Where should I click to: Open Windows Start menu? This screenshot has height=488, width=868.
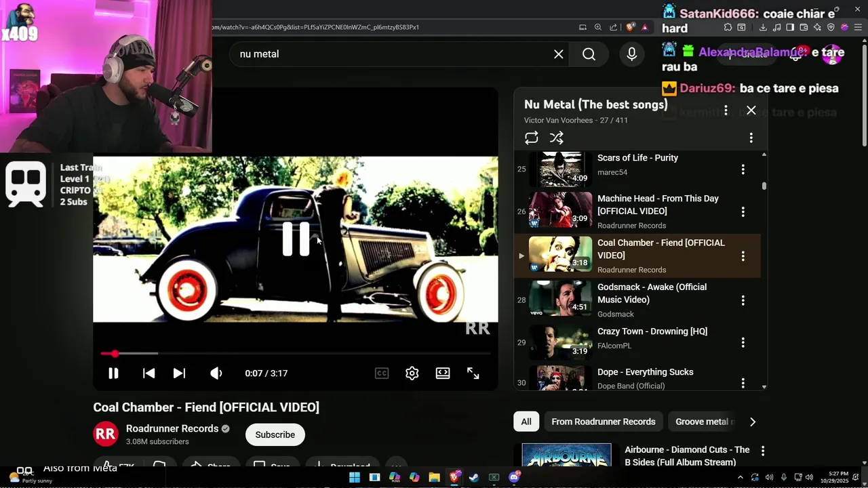click(x=355, y=477)
